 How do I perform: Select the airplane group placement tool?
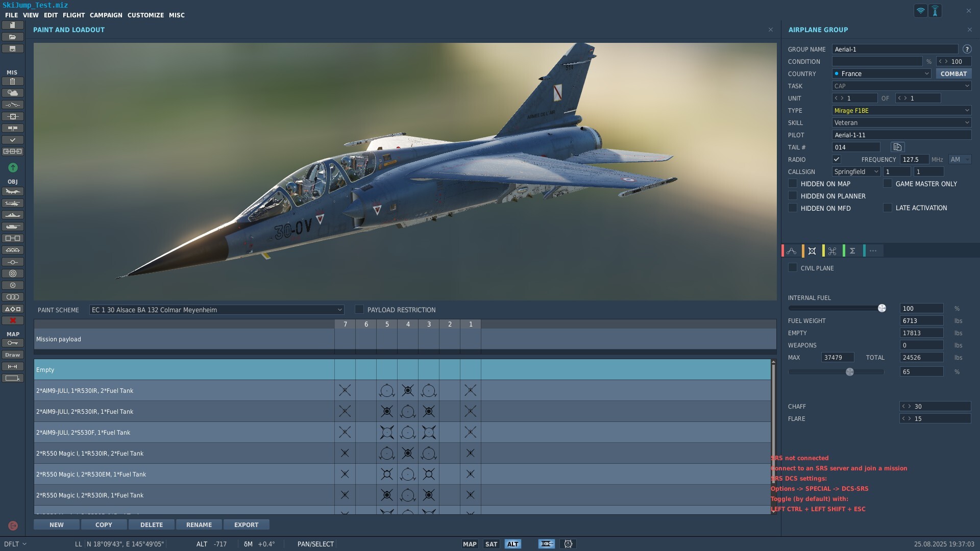pyautogui.click(x=13, y=191)
